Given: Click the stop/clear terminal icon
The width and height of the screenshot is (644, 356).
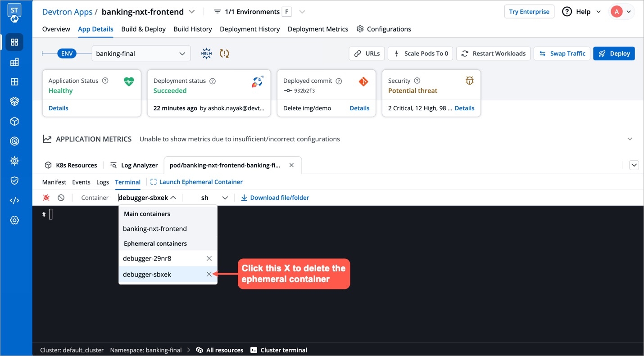Looking at the screenshot, I should 61,198.
